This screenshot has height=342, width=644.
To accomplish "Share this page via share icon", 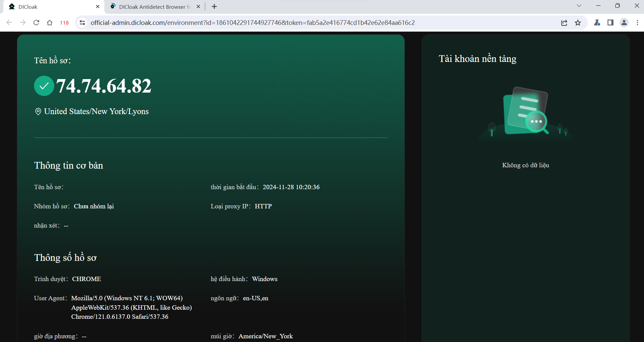I will (564, 23).
